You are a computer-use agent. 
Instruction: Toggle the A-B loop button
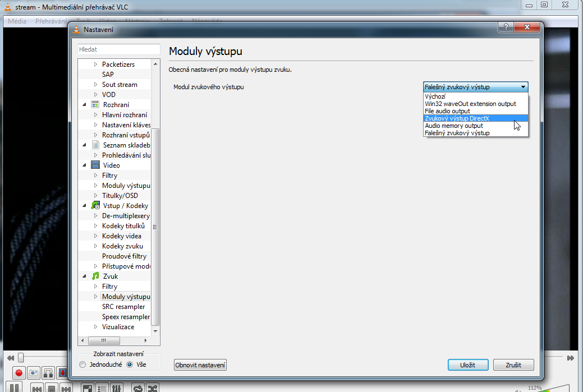click(48, 373)
